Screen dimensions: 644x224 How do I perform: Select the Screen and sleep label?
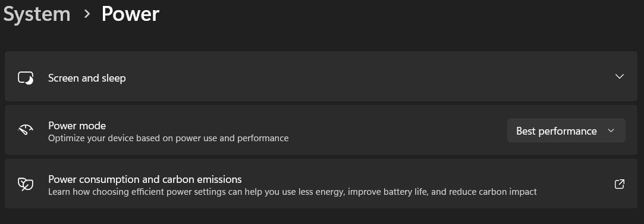point(87,78)
